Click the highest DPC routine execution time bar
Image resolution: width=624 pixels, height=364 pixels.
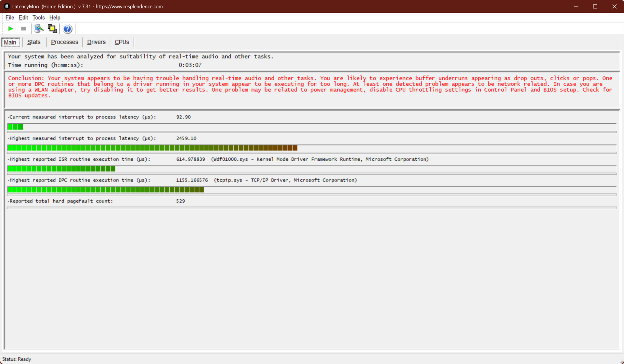click(106, 190)
